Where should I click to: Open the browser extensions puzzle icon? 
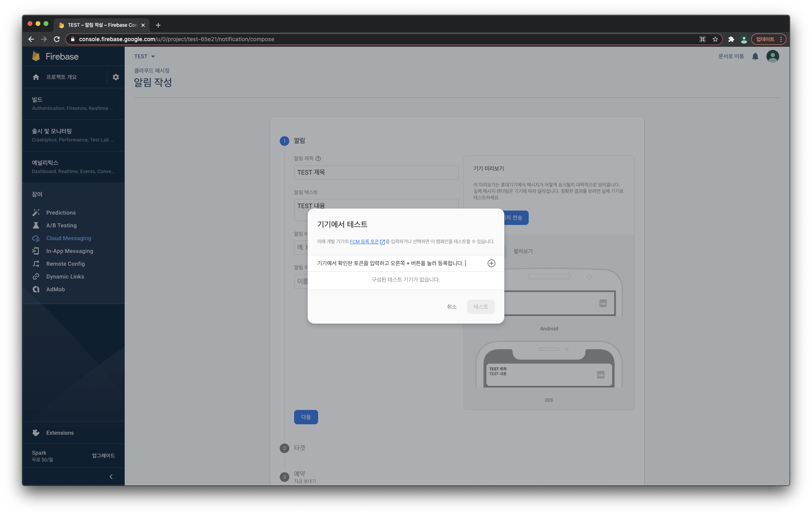(731, 39)
